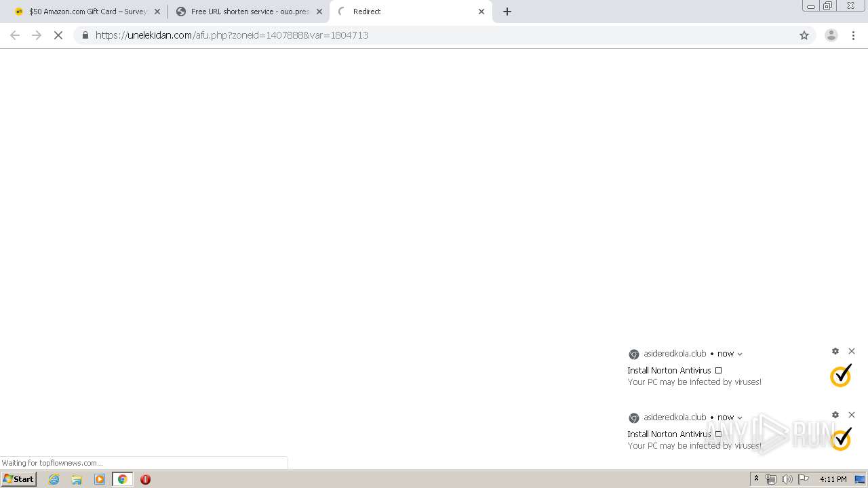Expand lower asideredkola.club notification chevron

[740, 418]
